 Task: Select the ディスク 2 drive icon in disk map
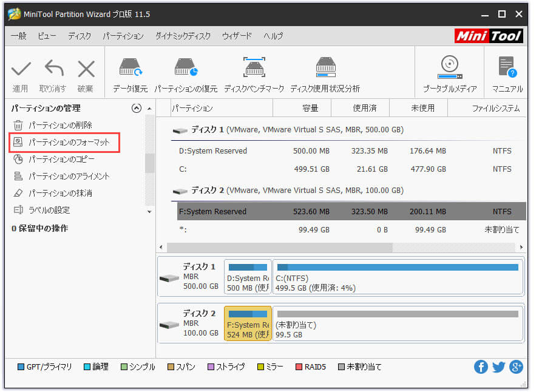169,324
